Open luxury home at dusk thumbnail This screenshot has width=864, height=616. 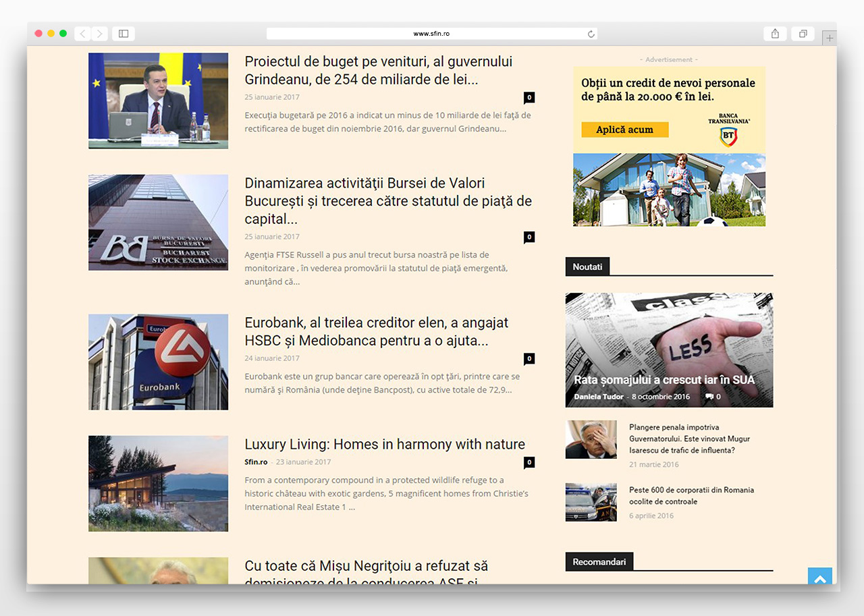[x=158, y=483]
